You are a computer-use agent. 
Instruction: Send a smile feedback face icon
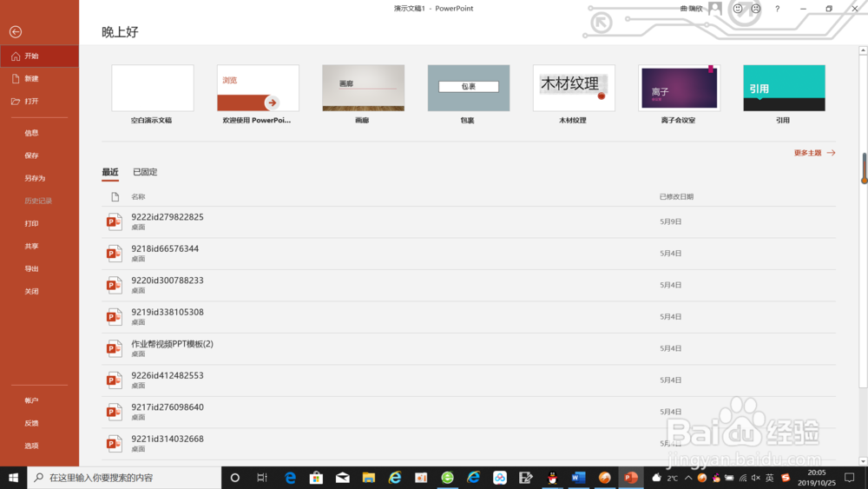point(737,9)
